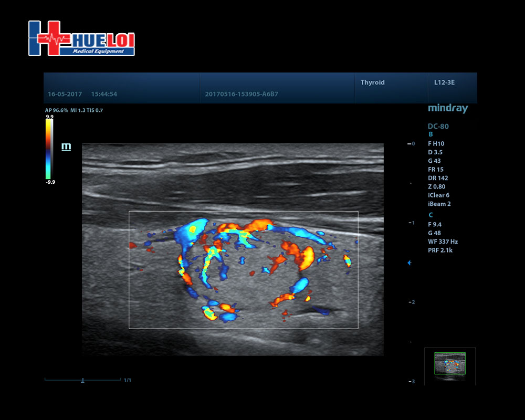The image size is (525, 420).
Task: Click the exam date '16-05-2017'
Action: (x=65, y=94)
